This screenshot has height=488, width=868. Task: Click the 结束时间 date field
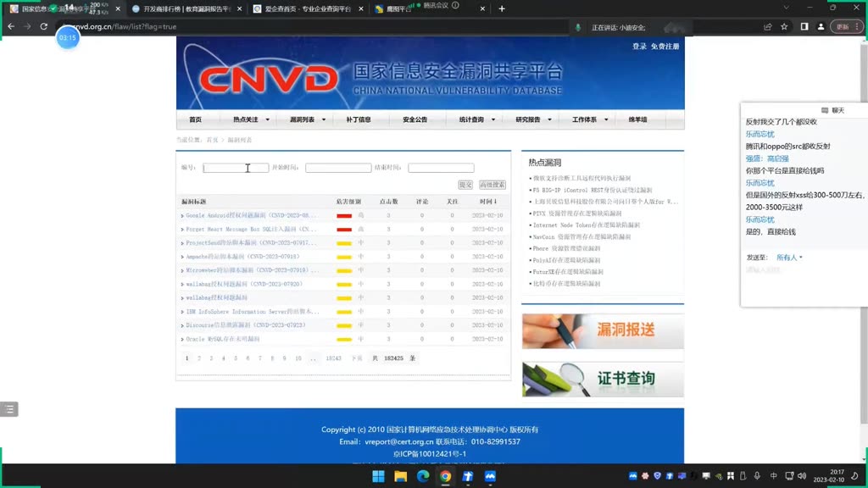(441, 168)
